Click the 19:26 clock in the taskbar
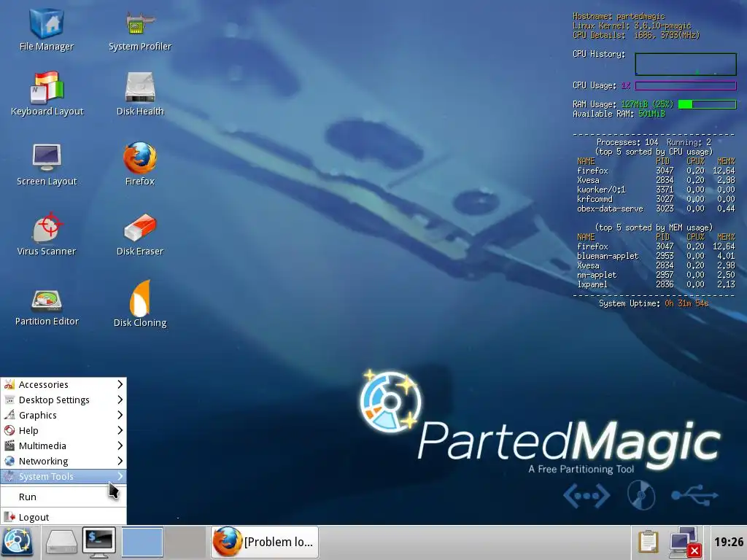Screen dimensions: 747x560 point(729,542)
